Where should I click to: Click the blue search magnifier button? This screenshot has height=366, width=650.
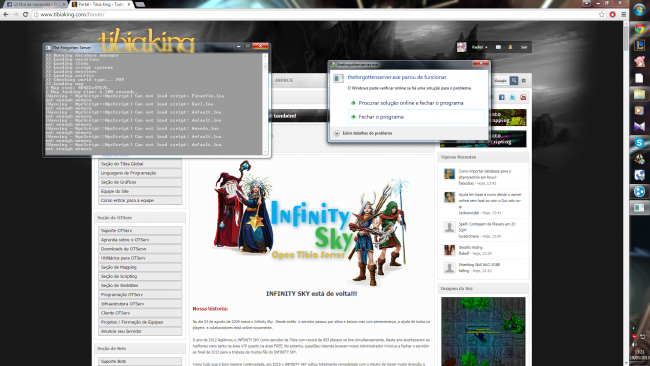[514, 80]
